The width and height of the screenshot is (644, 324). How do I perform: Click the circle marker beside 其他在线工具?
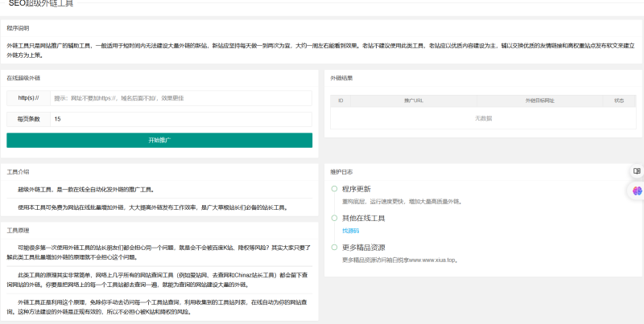334,218
